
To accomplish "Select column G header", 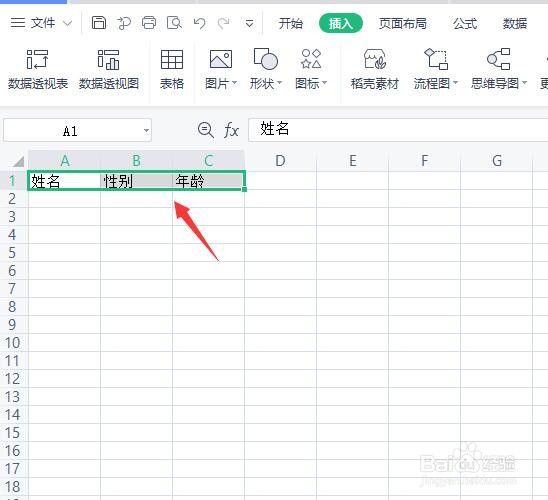I will [x=497, y=161].
